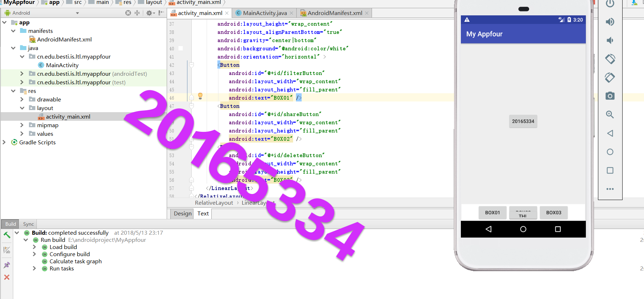This screenshot has height=299, width=644.
Task: Expand the Run tasks step
Action: pyautogui.click(x=34, y=268)
